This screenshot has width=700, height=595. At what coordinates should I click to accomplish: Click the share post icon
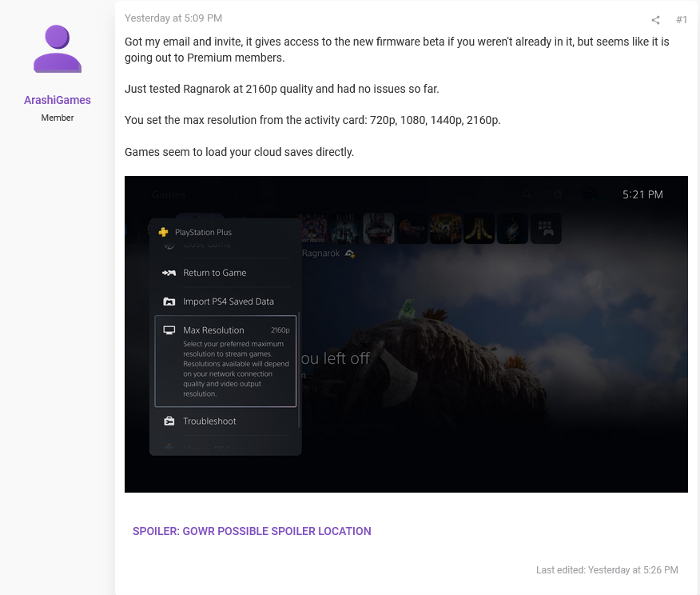pyautogui.click(x=655, y=20)
